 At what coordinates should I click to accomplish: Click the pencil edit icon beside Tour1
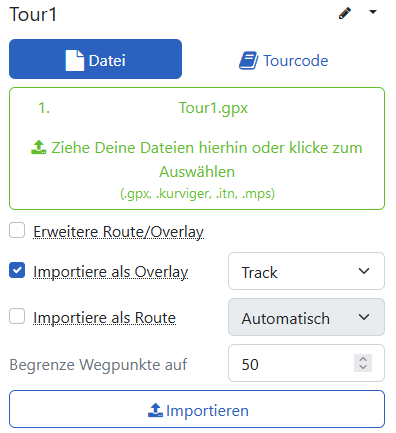[345, 13]
